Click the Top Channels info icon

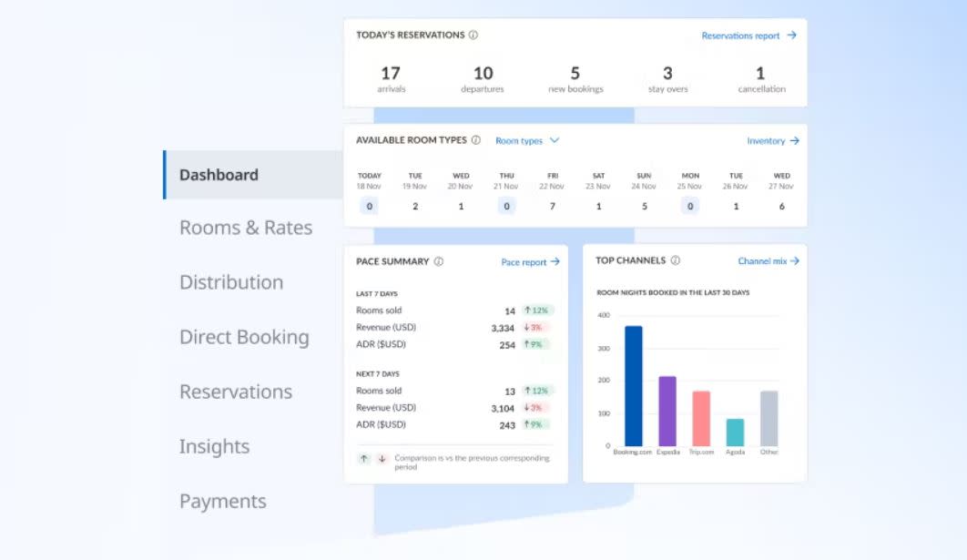[x=675, y=261]
